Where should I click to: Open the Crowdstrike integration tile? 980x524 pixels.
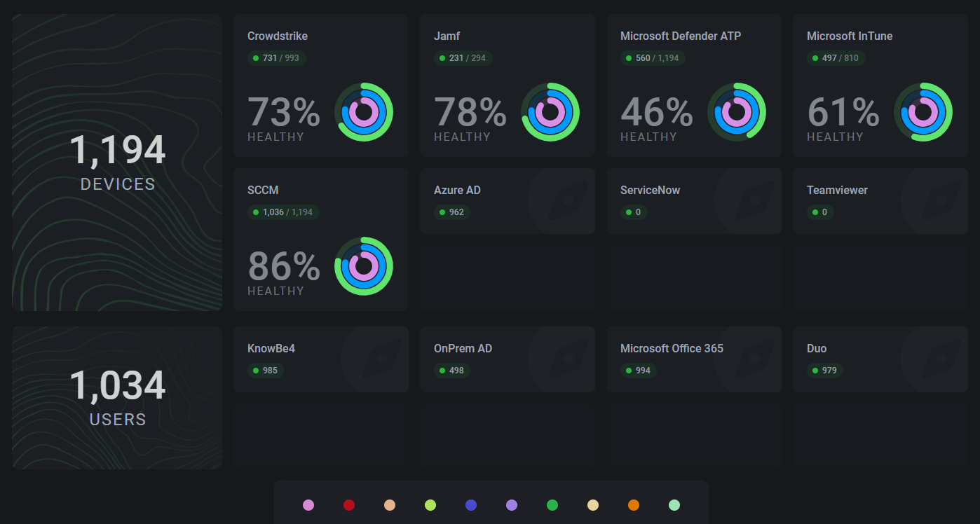(320, 84)
